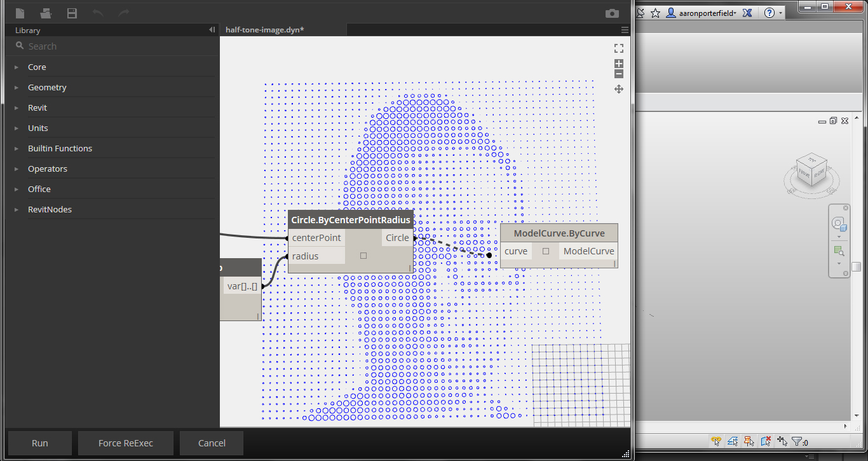This screenshot has height=461, width=868.
Task: Toggle Drag Elements on Selection in Revit status bar
Action: (782, 441)
